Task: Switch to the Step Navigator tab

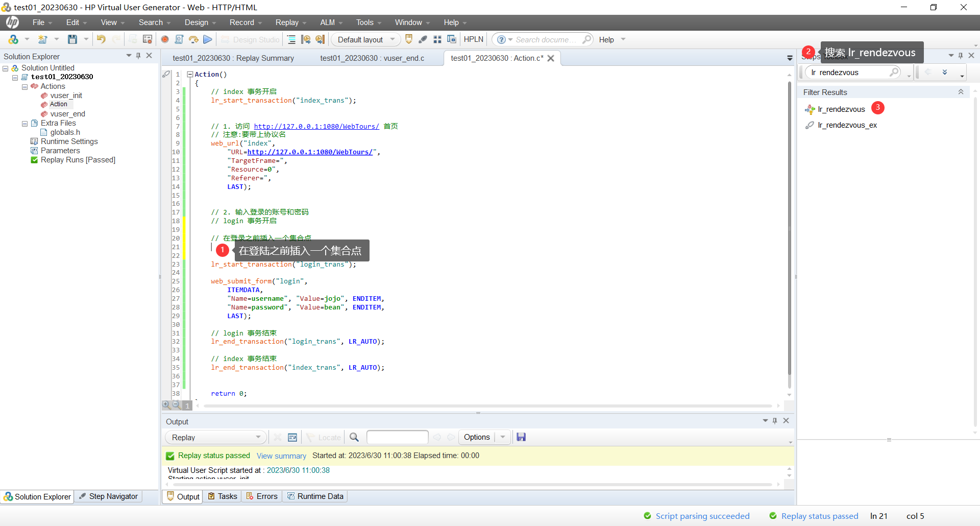Action: point(109,496)
